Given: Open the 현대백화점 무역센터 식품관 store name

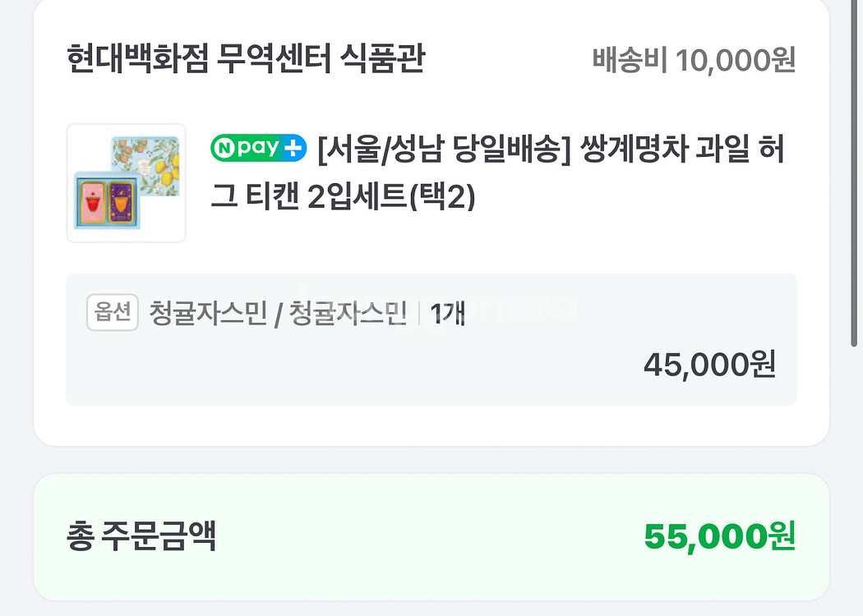Looking at the screenshot, I should 245,60.
